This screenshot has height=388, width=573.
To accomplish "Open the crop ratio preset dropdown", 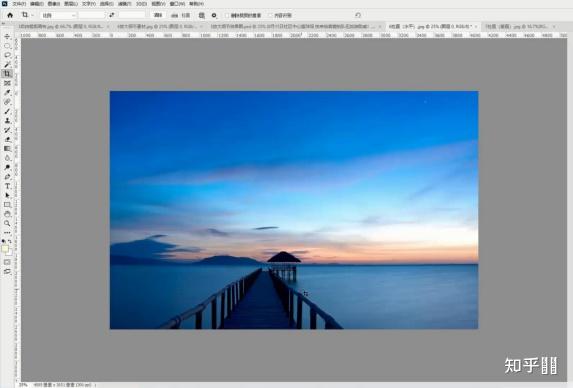I will tap(58, 15).
